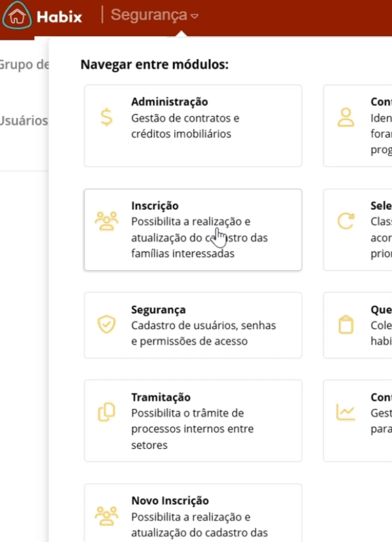Click the dollar sign Administração icon
The height and width of the screenshot is (542, 392).
[x=107, y=117]
